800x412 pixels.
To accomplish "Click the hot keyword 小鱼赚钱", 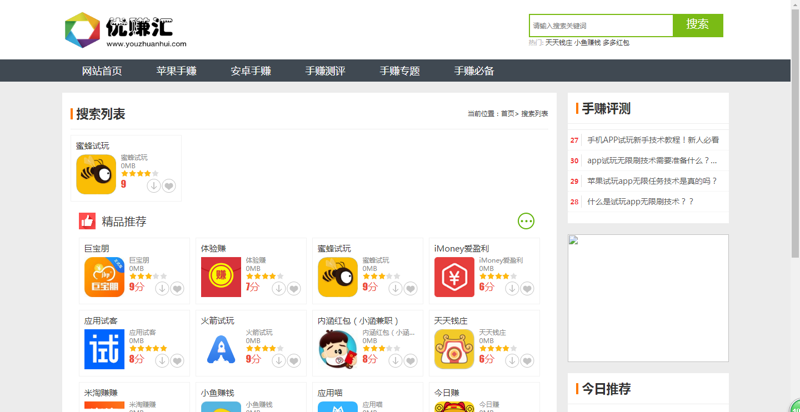I will 587,43.
